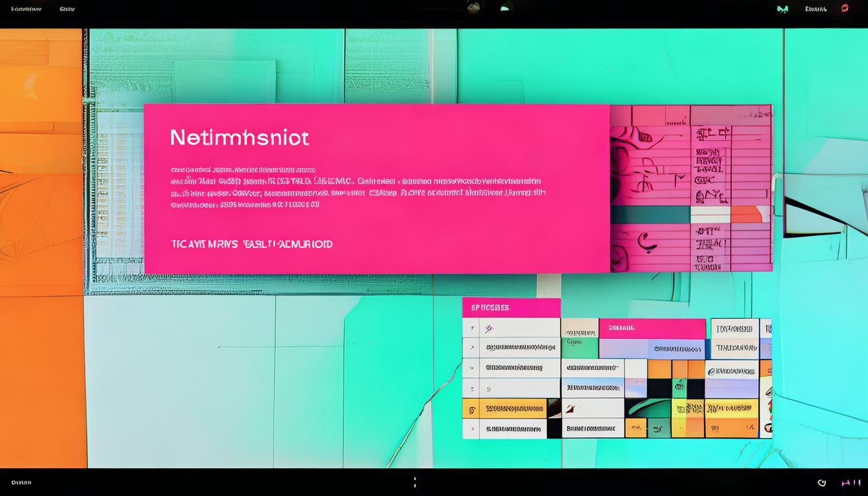868x496 pixels.
Task: Open the first menu item in top-left bar
Action: point(26,9)
